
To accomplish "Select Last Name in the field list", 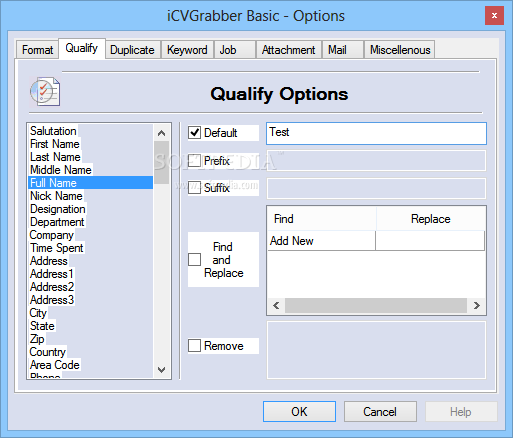I will (90, 157).
